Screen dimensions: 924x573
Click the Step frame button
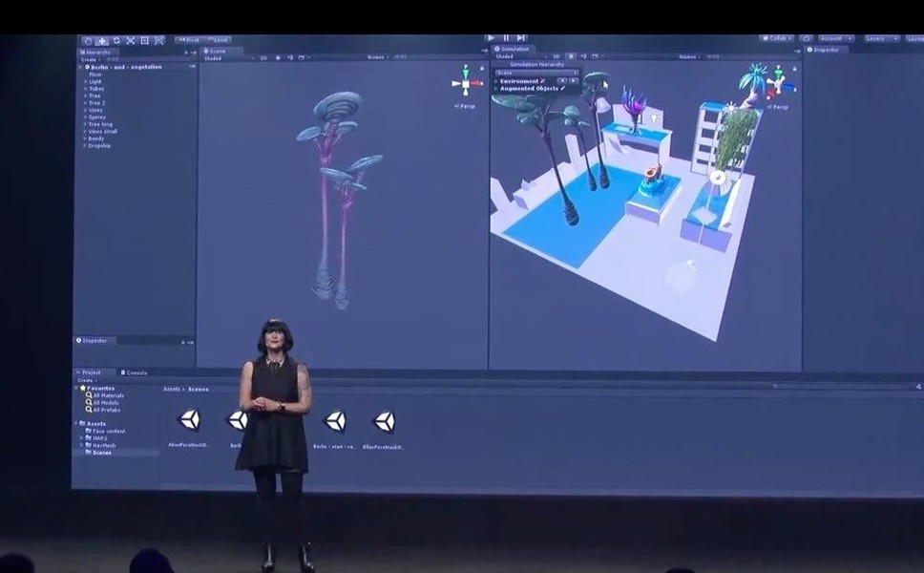click(521, 38)
